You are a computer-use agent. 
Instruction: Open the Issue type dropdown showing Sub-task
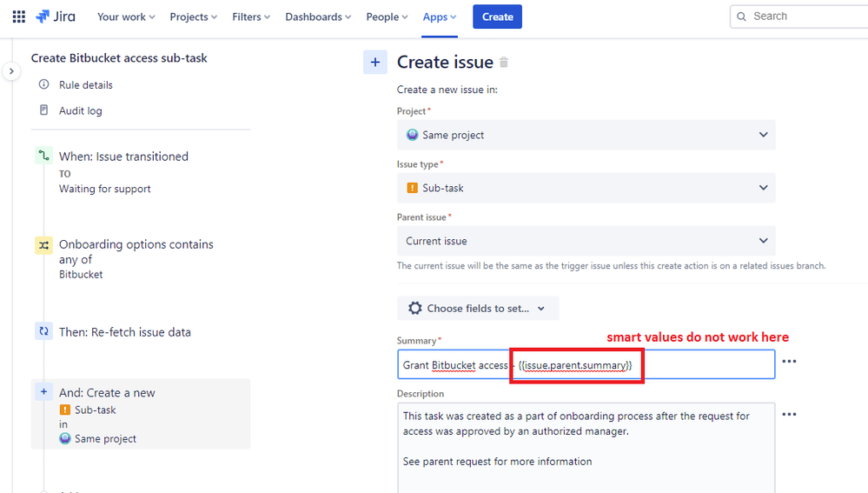[x=586, y=188]
